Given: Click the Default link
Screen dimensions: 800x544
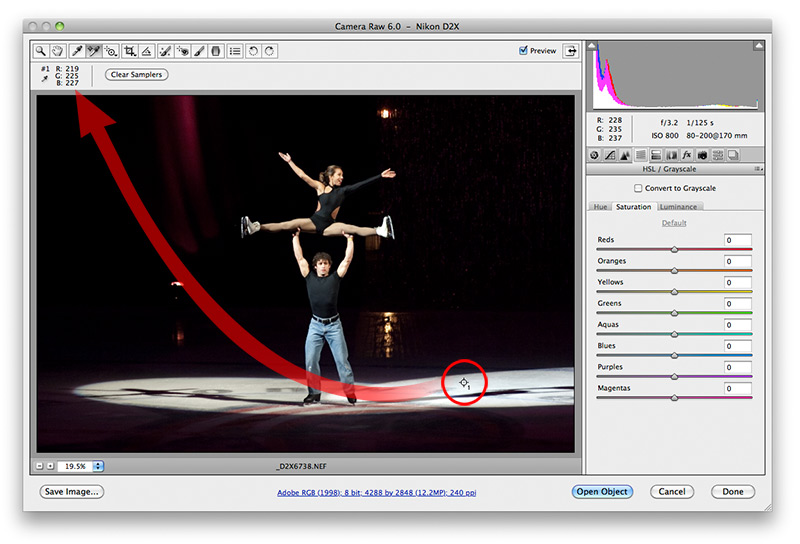Looking at the screenshot, I should point(674,223).
